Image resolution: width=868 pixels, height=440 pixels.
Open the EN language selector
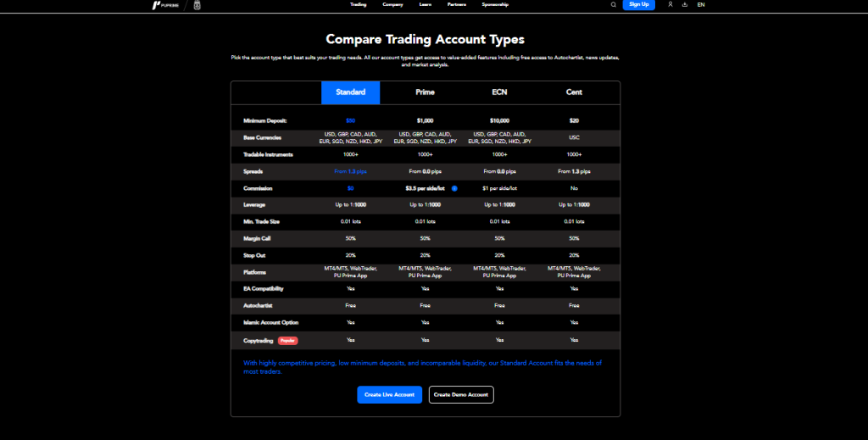pyautogui.click(x=701, y=4)
